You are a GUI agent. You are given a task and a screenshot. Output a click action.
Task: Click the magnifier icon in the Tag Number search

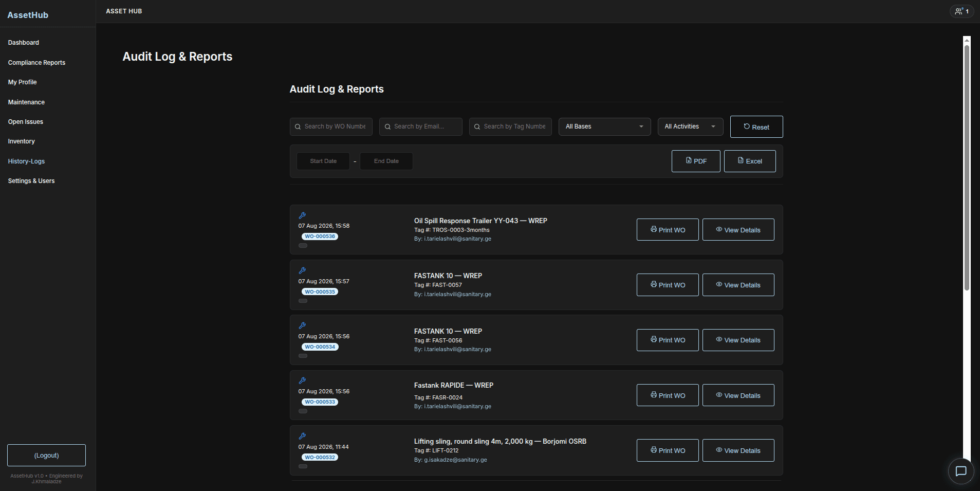click(477, 126)
